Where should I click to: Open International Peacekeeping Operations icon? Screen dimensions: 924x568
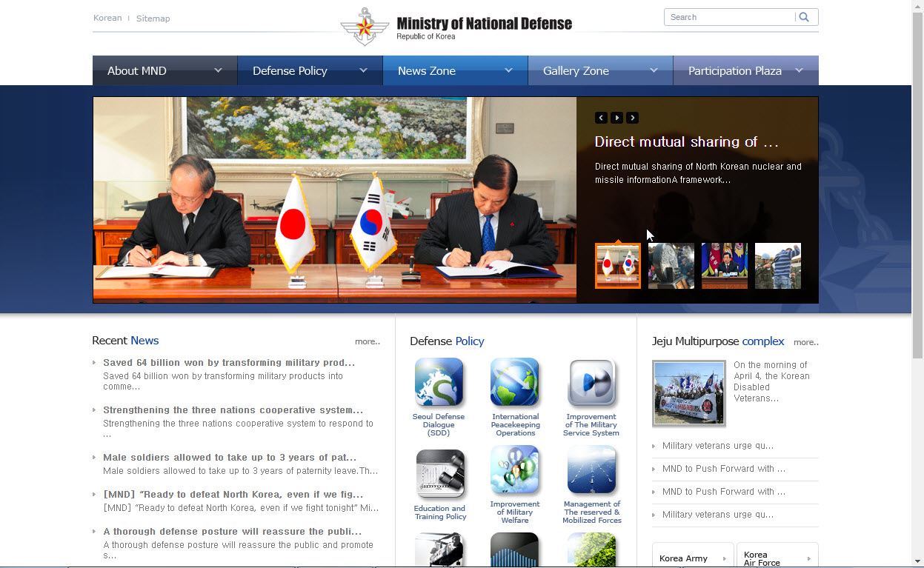[x=514, y=382]
